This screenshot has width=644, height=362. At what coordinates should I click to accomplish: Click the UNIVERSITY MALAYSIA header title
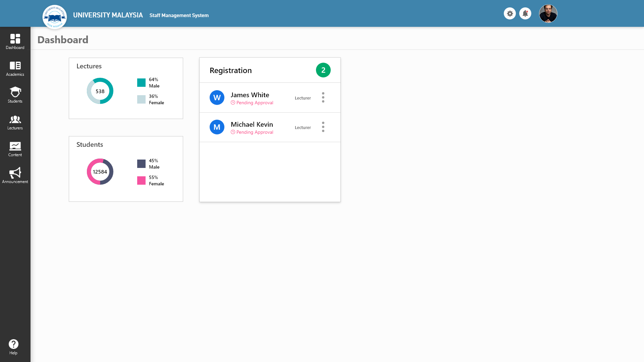pos(108,15)
